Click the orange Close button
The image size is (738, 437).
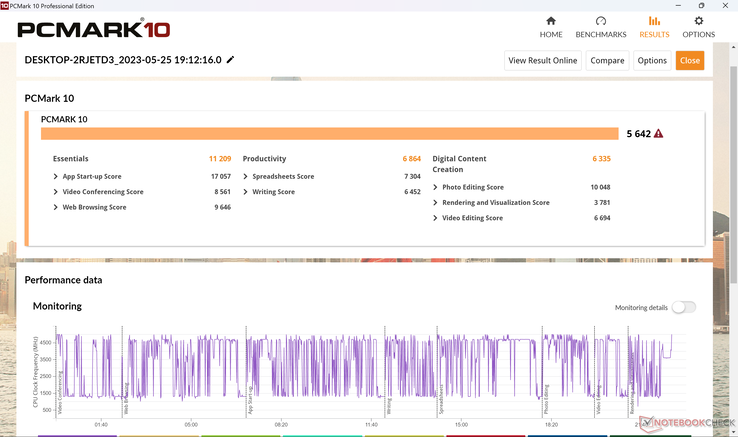(690, 60)
